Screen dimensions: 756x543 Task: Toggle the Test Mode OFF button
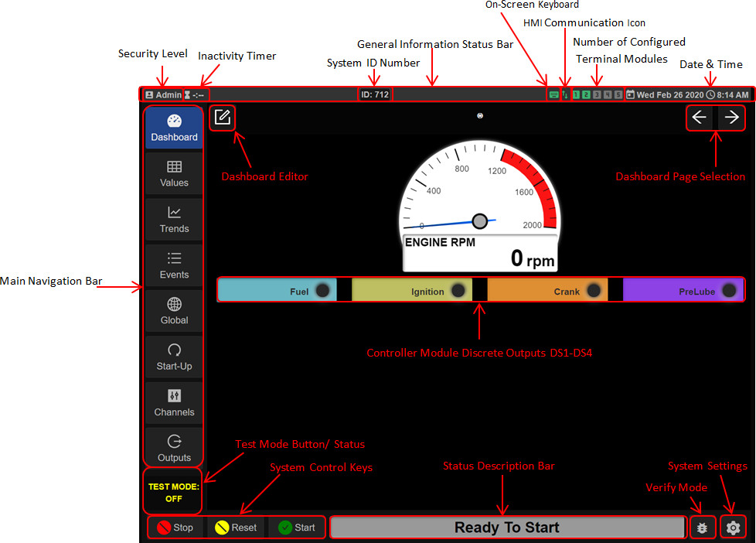173,493
